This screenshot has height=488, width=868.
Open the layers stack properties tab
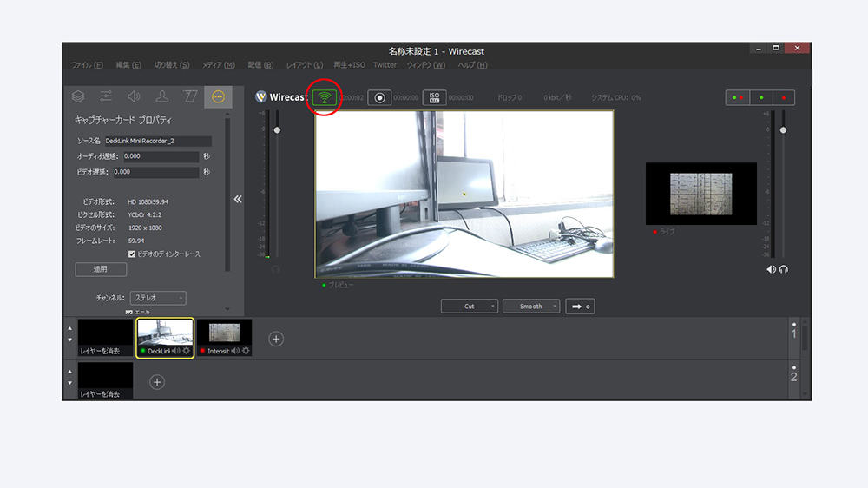78,96
